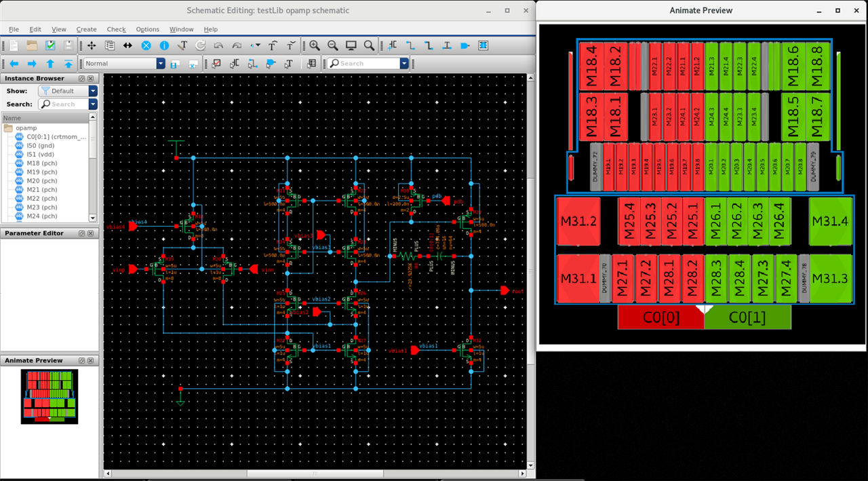Open the Check menu

click(x=116, y=29)
